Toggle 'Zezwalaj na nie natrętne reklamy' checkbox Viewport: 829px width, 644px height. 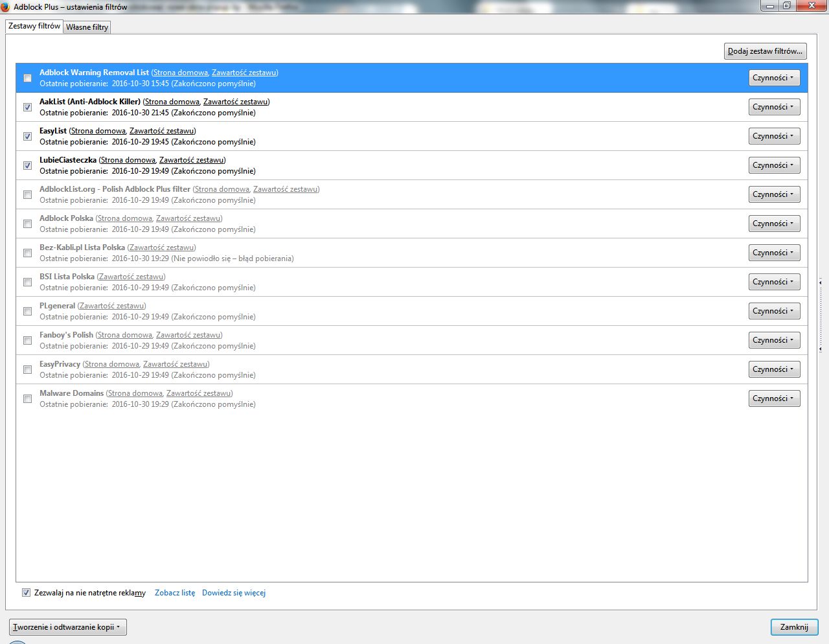(26, 593)
